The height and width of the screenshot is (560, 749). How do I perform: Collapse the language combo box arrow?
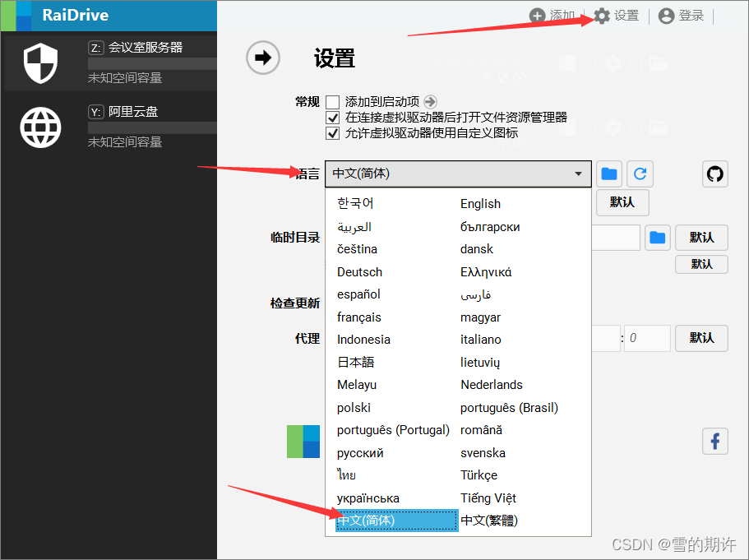[579, 174]
